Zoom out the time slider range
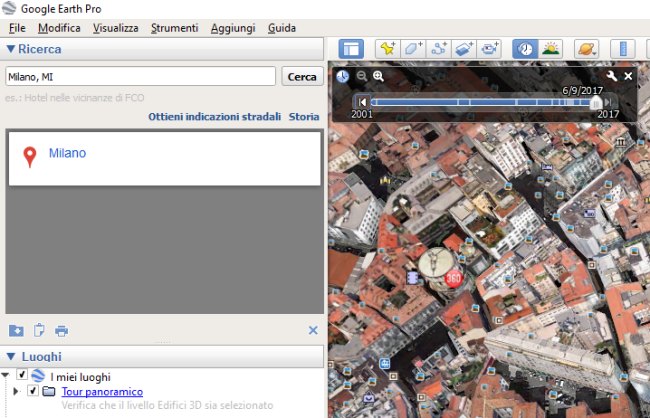 click(362, 76)
